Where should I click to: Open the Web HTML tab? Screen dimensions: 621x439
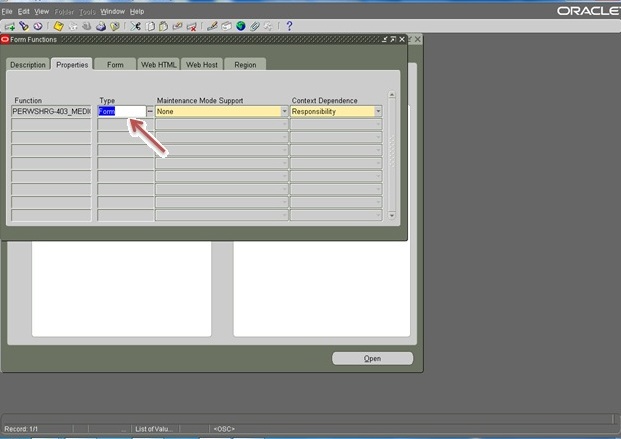tap(158, 65)
